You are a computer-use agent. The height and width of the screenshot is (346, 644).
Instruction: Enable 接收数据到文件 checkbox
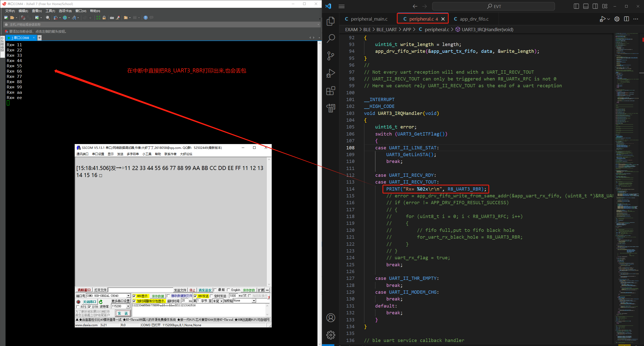168,296
